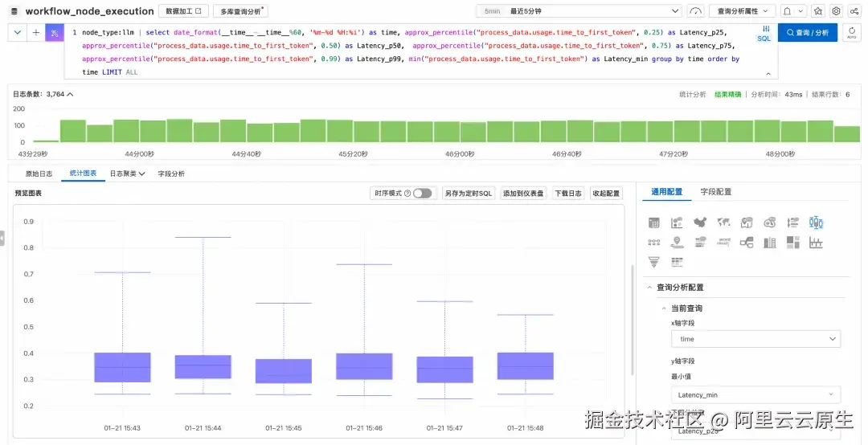Open the alert bell icon

tap(787, 11)
